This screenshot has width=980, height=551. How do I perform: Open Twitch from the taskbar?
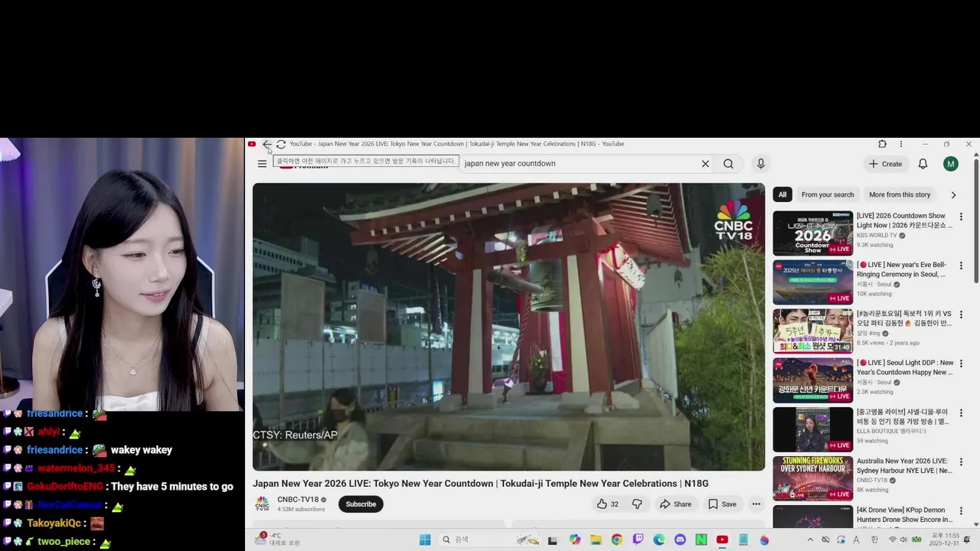(638, 540)
